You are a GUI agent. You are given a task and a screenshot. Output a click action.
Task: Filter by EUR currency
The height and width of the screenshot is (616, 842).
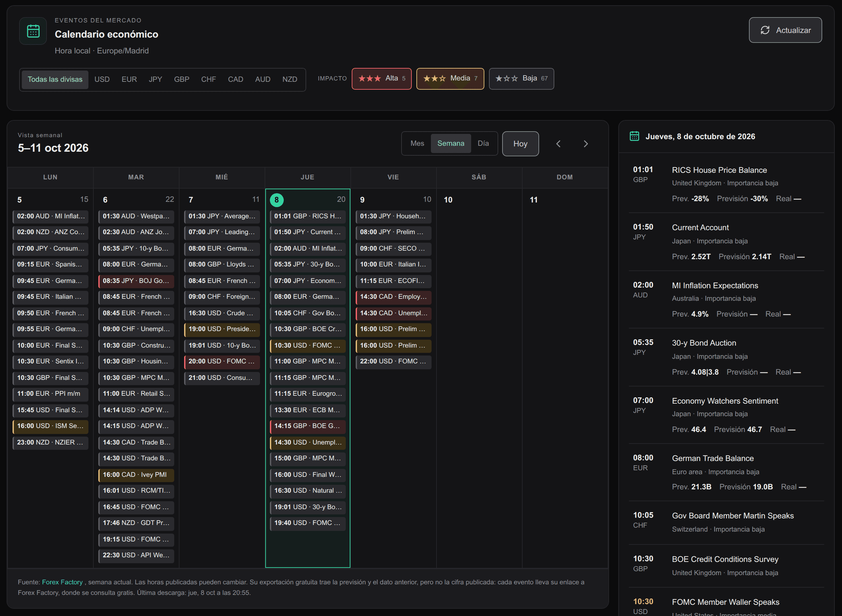(x=129, y=79)
